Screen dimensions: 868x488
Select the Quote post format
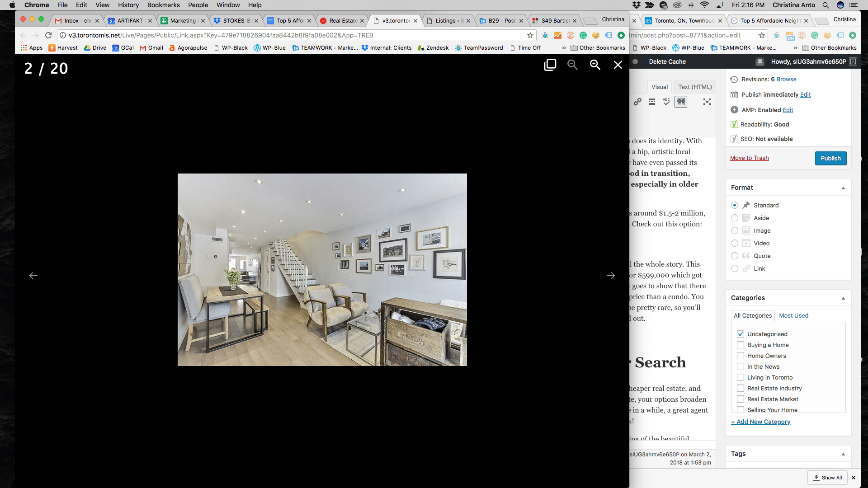[735, 256]
